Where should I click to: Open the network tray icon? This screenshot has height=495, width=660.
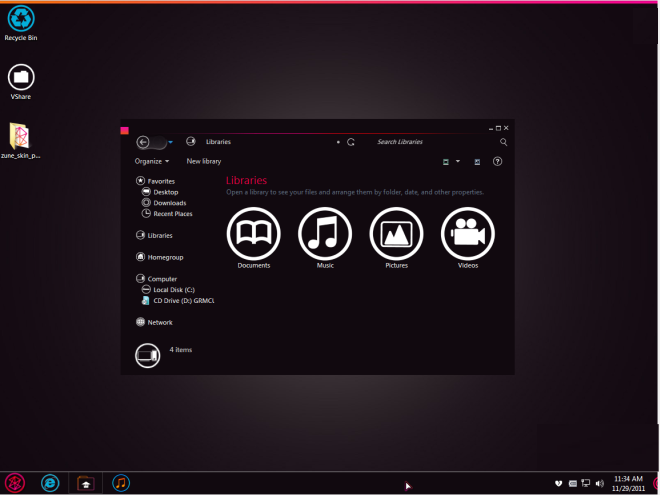(585, 483)
